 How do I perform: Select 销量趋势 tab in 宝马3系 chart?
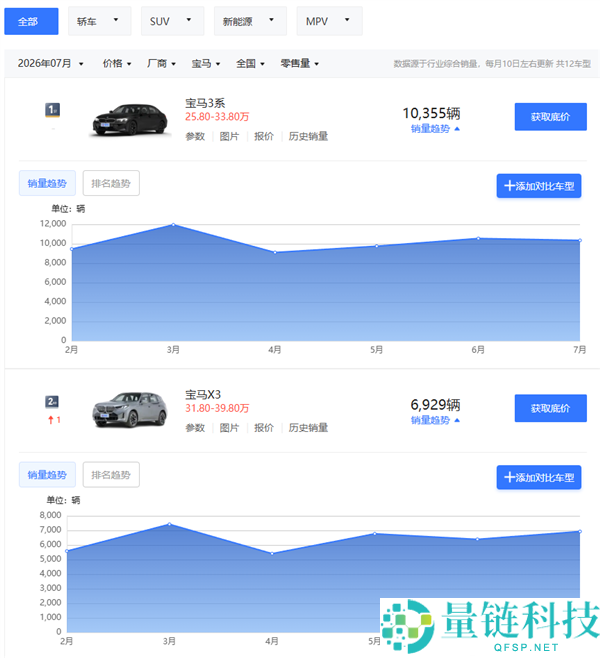(47, 183)
